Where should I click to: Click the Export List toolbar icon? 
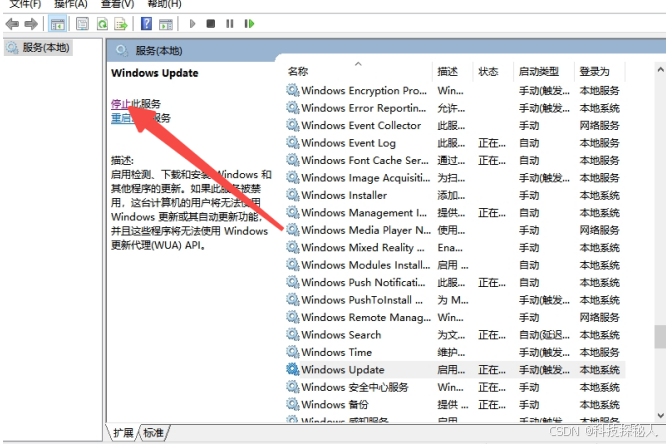[121, 24]
